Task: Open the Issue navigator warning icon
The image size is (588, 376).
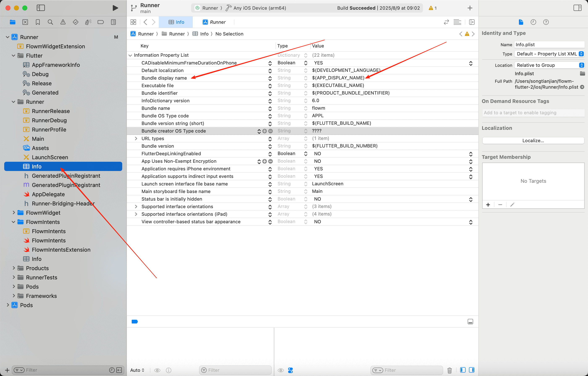Action: (x=63, y=22)
